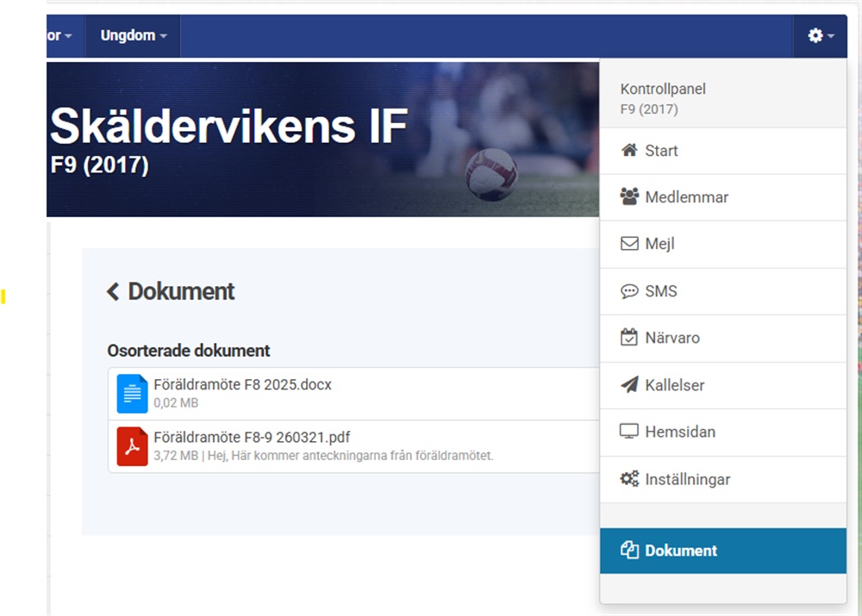Click the speech bubble SMS icon
This screenshot has height=616, width=862.
tap(629, 291)
